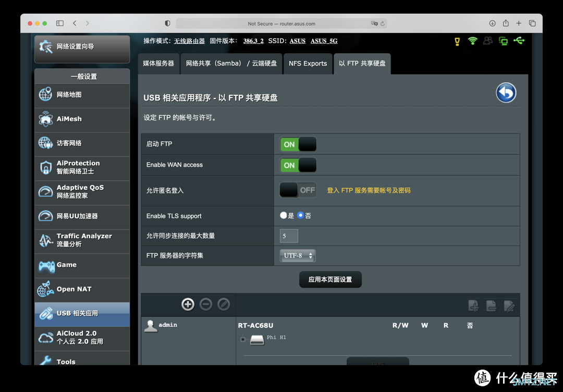Open AiMesh in the sidebar
The height and width of the screenshot is (392, 563).
[82, 119]
